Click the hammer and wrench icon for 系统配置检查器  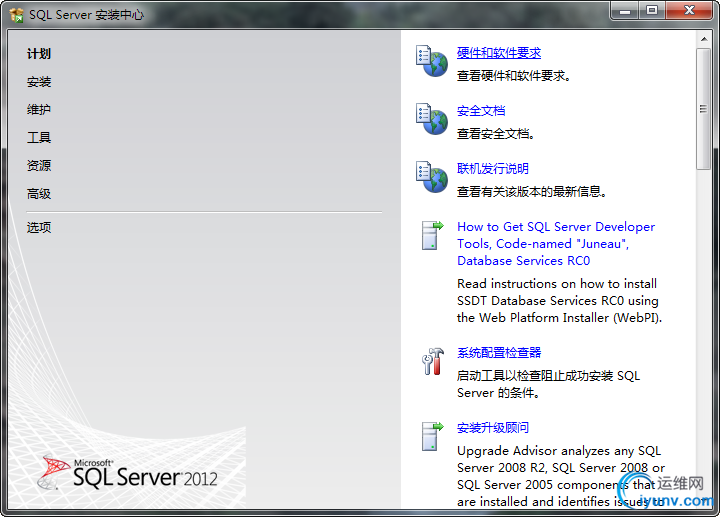(x=433, y=361)
